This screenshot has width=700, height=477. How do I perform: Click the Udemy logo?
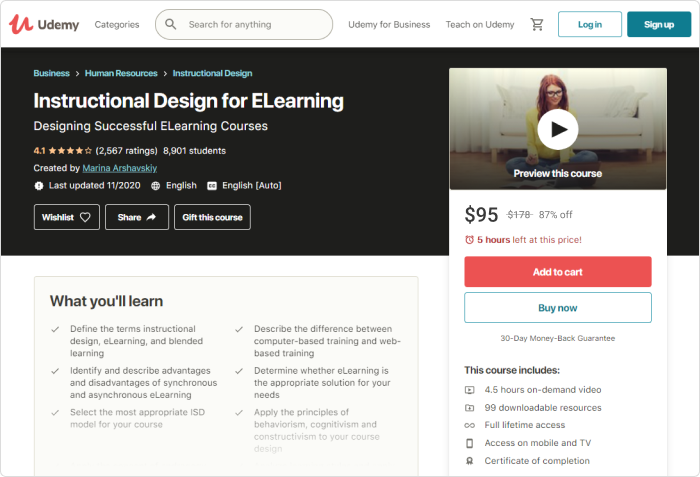click(44, 24)
